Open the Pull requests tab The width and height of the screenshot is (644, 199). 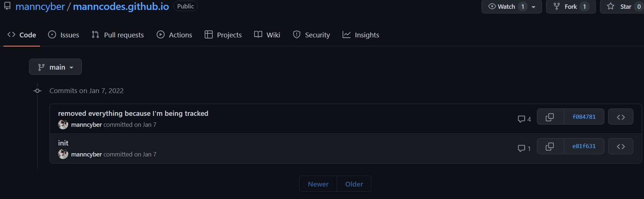click(x=118, y=35)
